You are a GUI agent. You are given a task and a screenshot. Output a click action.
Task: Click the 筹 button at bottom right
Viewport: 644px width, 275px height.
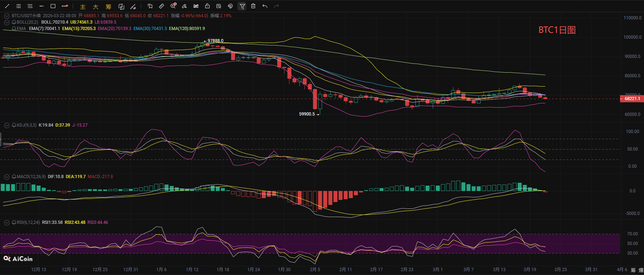coord(633,270)
